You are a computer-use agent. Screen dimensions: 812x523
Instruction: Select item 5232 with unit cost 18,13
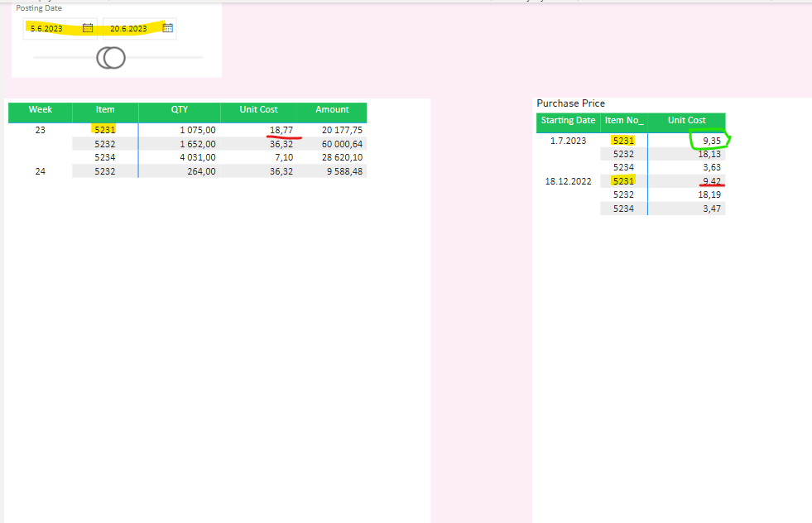[623, 154]
